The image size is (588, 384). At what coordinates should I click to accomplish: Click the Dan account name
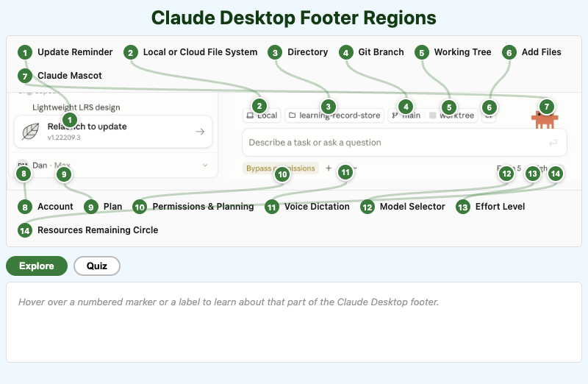[x=40, y=166]
